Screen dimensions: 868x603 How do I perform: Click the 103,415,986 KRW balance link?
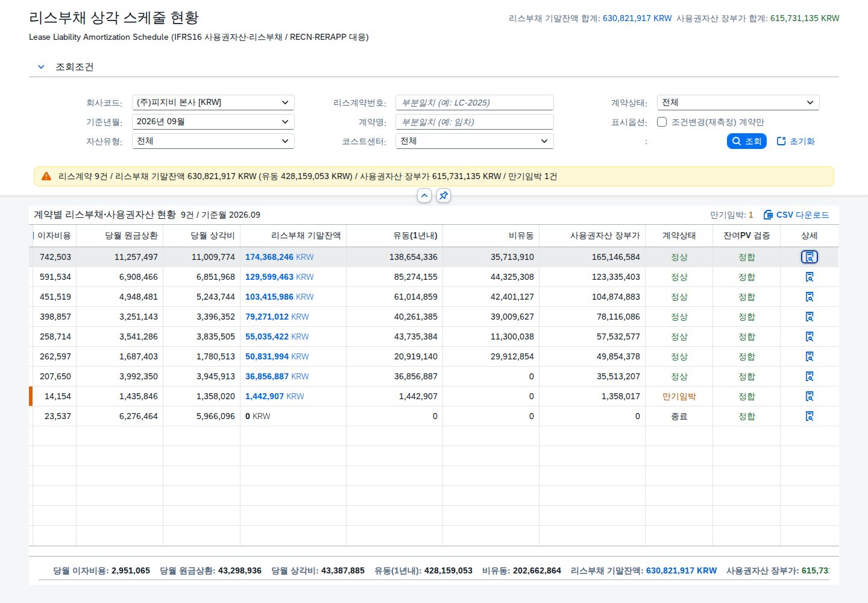point(279,297)
